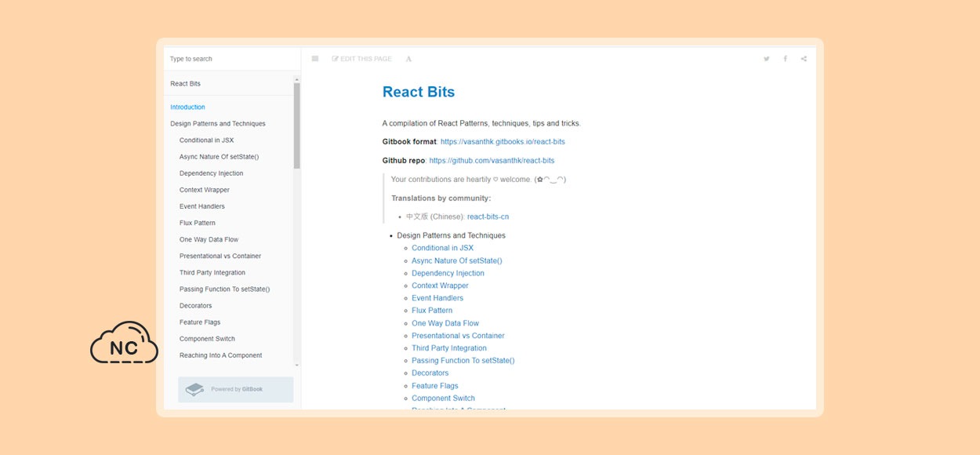Click the React Bits page heading

click(x=419, y=92)
